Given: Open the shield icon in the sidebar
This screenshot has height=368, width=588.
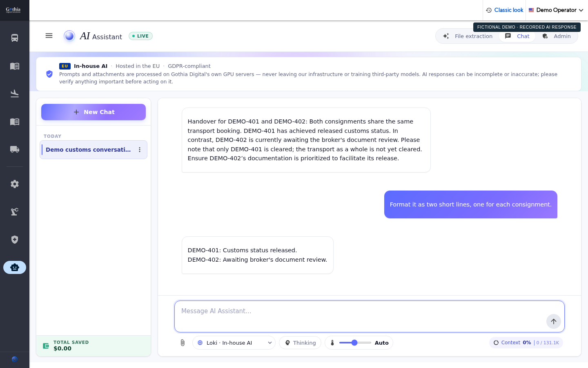Looking at the screenshot, I should (15, 240).
